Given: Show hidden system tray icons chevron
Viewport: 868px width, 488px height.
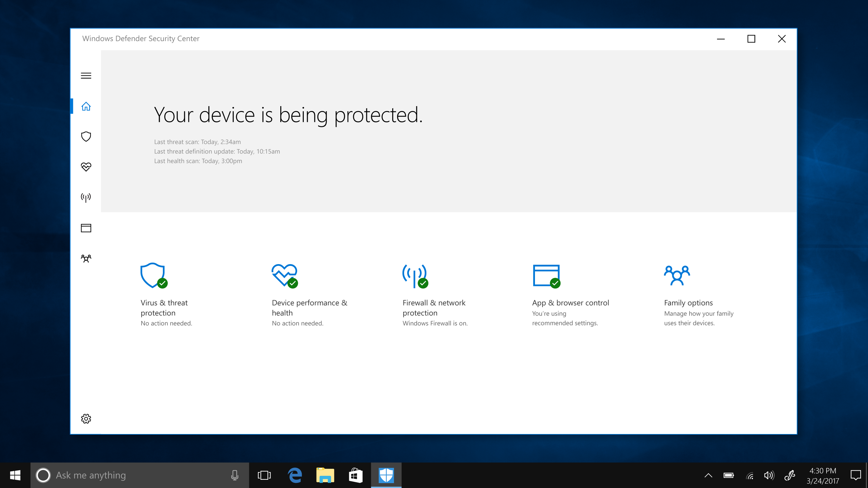Looking at the screenshot, I should (x=708, y=475).
